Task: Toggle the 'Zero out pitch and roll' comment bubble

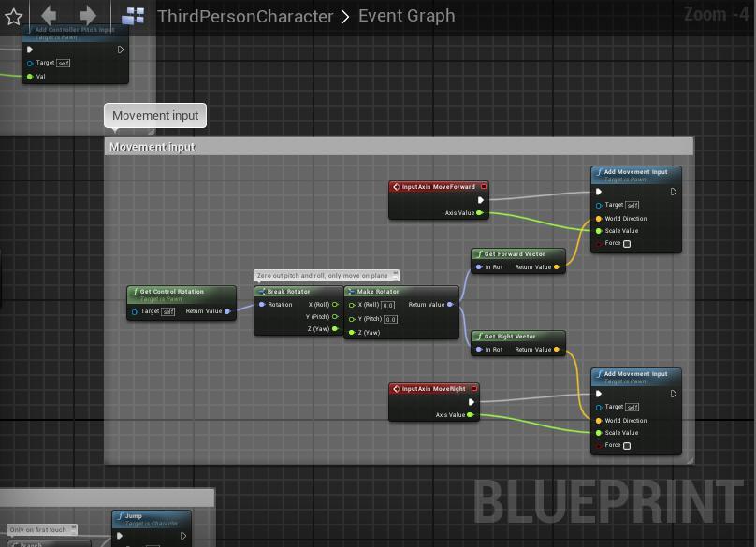Action: 395,276
